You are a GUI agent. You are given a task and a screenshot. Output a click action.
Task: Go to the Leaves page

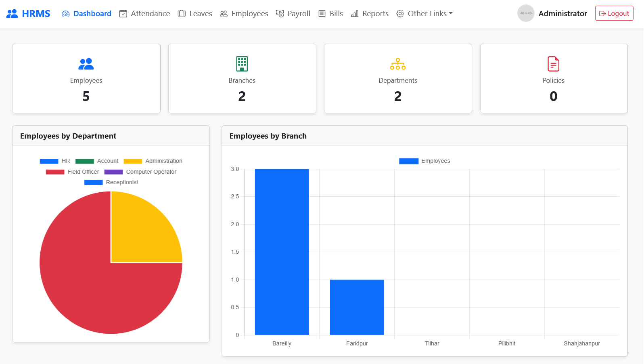click(195, 14)
